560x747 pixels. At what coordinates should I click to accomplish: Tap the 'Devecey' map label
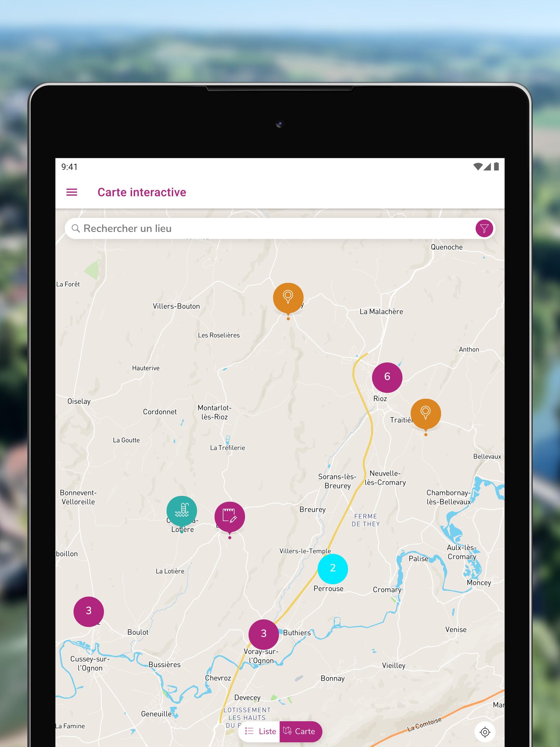coord(247,698)
